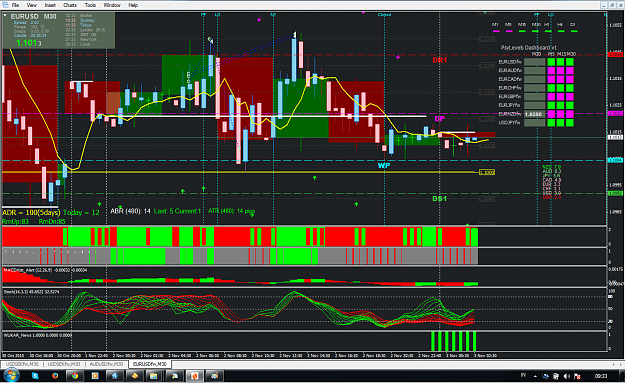
Task: Click the ADR = 100(5days) text
Action: pos(31,212)
